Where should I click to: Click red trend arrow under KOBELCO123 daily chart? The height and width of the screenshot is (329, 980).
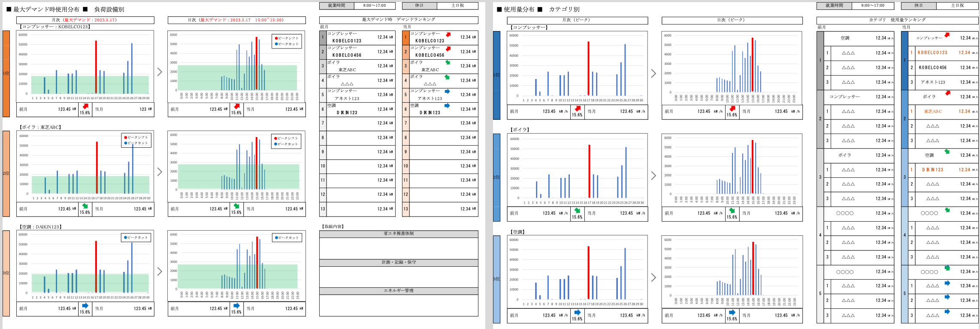[x=236, y=106]
